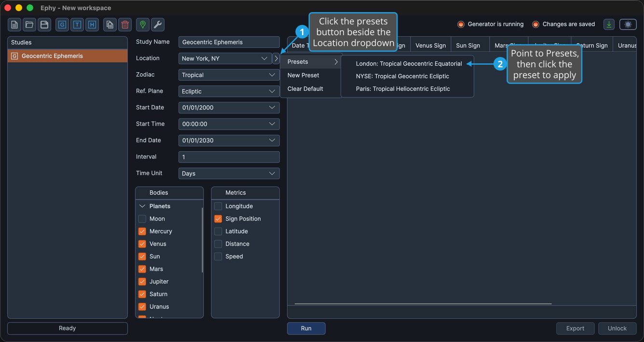Add a geocentric study with the G icon

pyautogui.click(x=62, y=25)
